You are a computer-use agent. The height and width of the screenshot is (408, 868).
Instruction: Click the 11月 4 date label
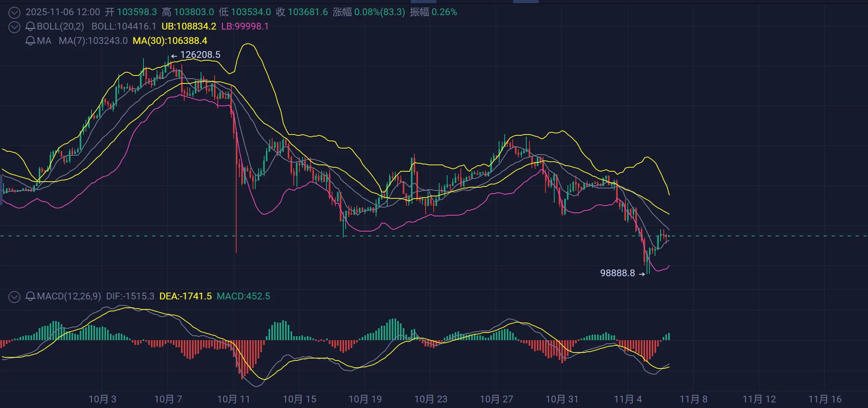pyautogui.click(x=627, y=399)
